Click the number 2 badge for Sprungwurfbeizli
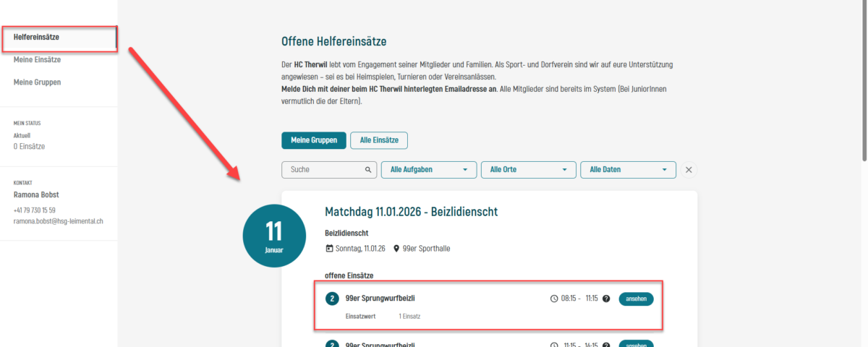 tap(332, 299)
